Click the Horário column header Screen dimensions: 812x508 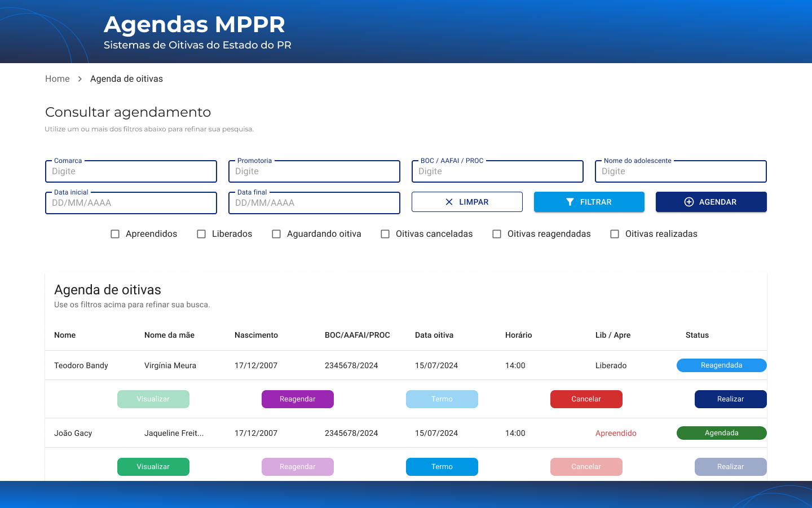coord(519,335)
